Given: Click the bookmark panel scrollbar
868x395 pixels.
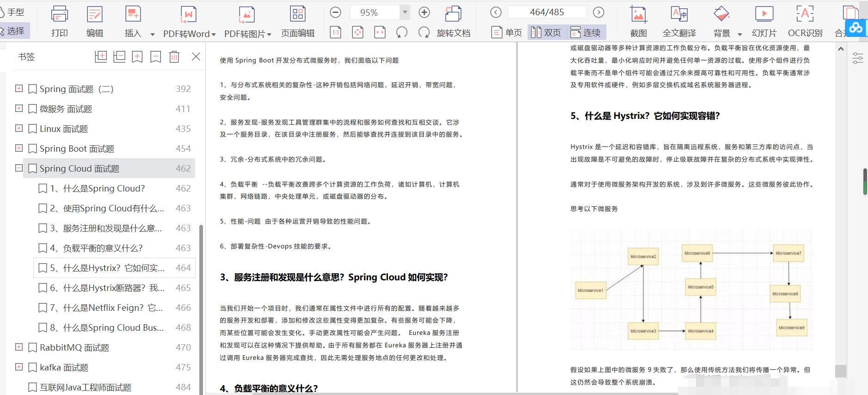Looking at the screenshot, I should point(201,309).
